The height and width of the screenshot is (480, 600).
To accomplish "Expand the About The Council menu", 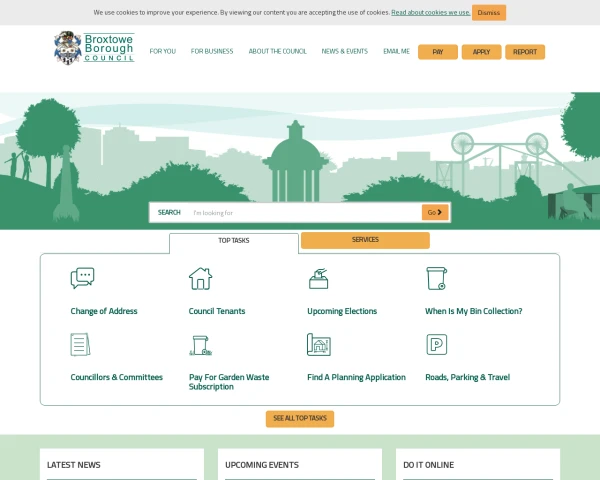I will pyautogui.click(x=277, y=51).
